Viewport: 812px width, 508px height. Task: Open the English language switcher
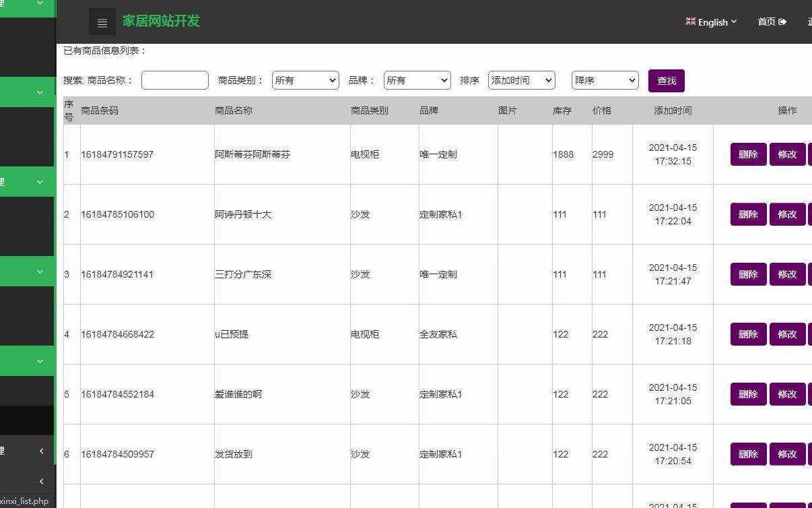tap(711, 22)
